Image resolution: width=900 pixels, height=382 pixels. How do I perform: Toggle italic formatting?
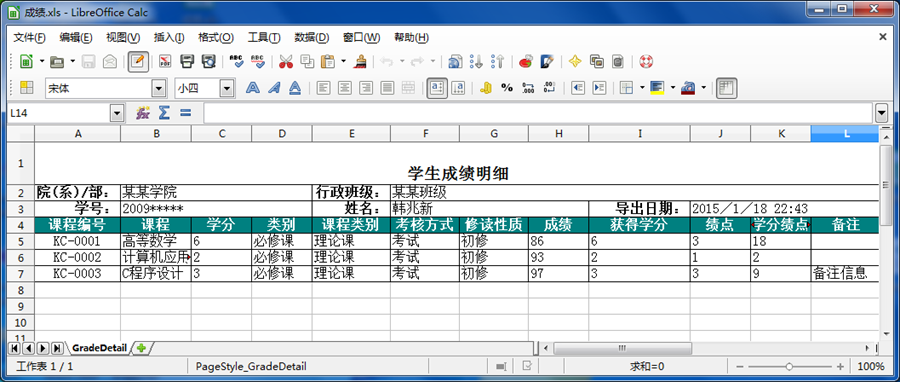[x=274, y=88]
